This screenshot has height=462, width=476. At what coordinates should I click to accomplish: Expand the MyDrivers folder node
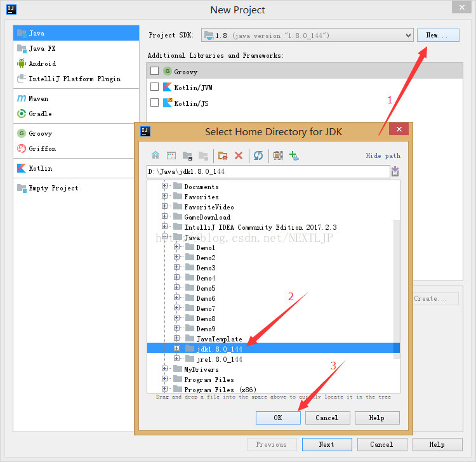click(164, 369)
